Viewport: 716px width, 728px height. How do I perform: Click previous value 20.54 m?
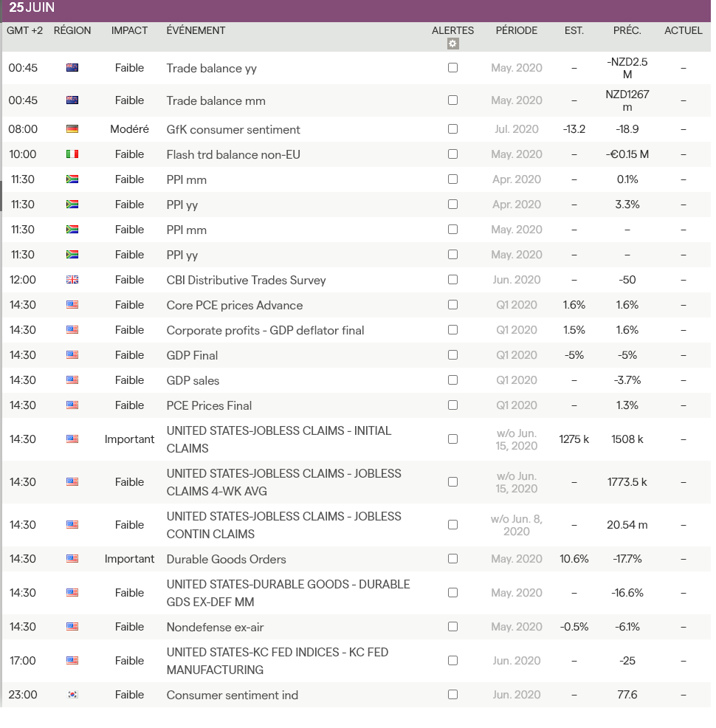pyautogui.click(x=627, y=525)
